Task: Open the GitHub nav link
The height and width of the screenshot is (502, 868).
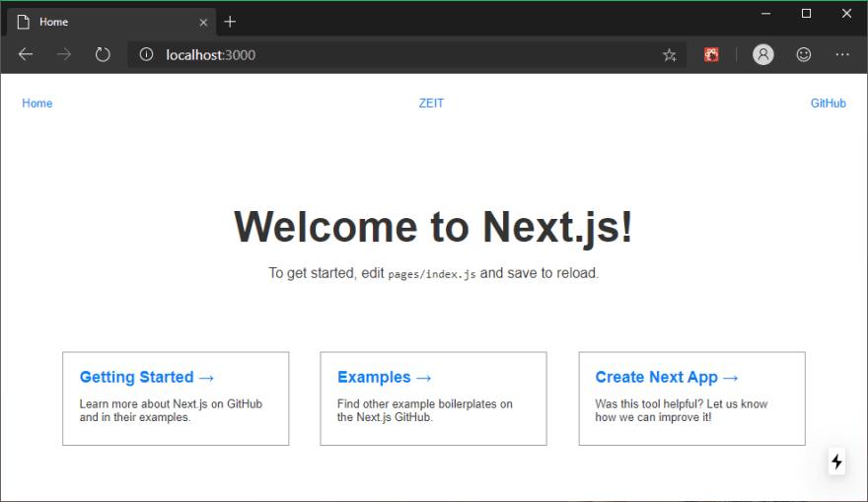Action: pyautogui.click(x=829, y=104)
